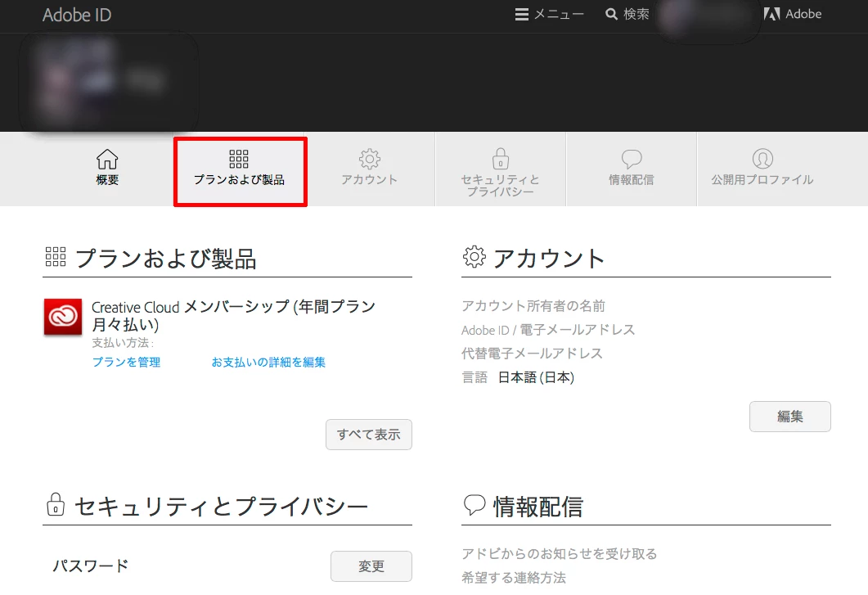Click the grid icon beside プランおよび製品 heading
This screenshot has height=595, width=868.
point(56,257)
